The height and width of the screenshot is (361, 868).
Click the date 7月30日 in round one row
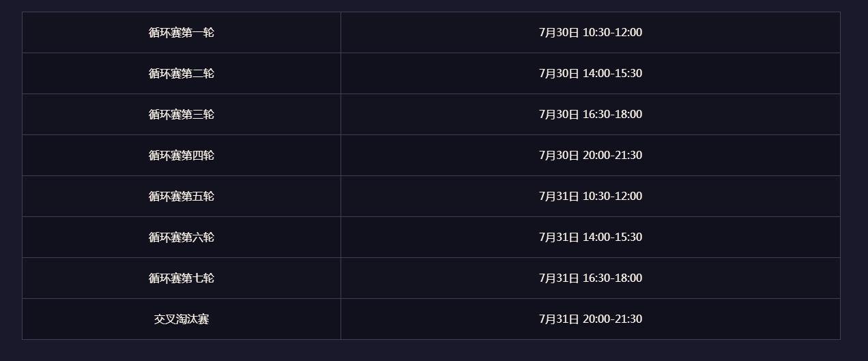pos(559,32)
